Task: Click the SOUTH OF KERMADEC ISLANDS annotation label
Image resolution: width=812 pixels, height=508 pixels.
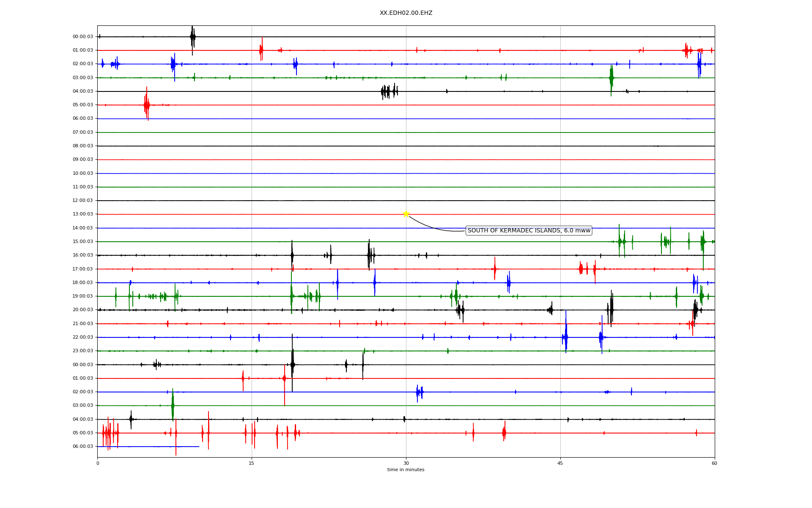Action: [529, 231]
